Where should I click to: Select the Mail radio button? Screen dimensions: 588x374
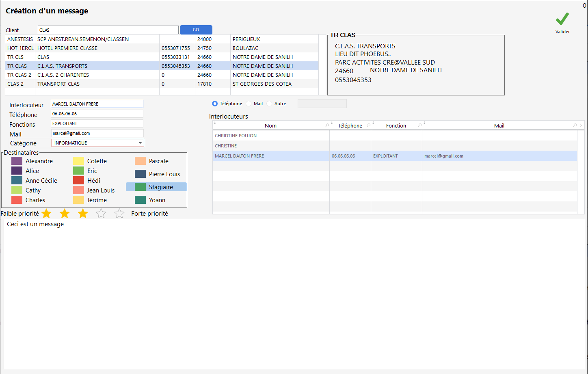pos(249,104)
